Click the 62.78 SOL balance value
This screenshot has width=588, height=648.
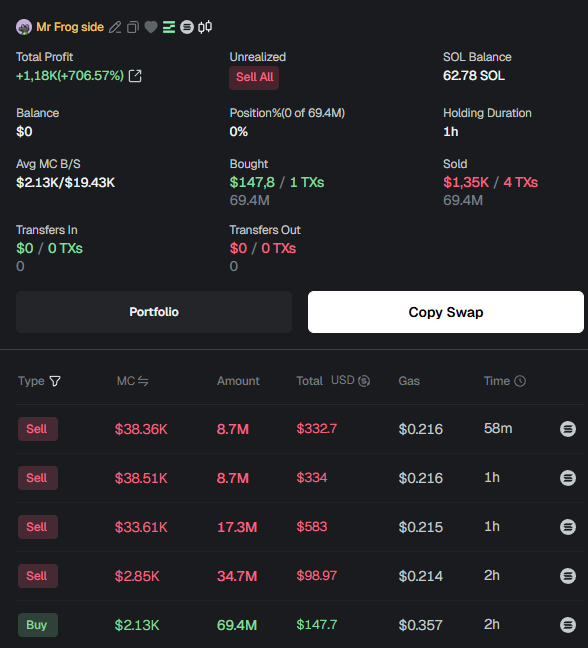[x=474, y=76]
